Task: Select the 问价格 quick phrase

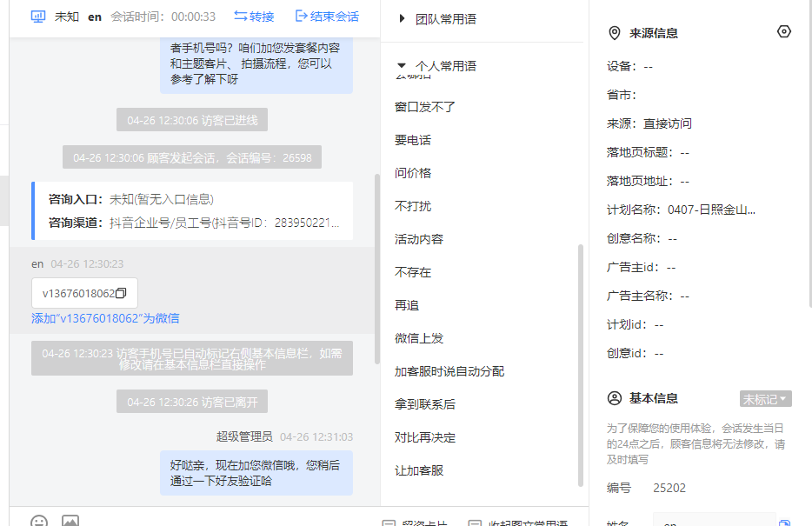Action: [x=413, y=173]
